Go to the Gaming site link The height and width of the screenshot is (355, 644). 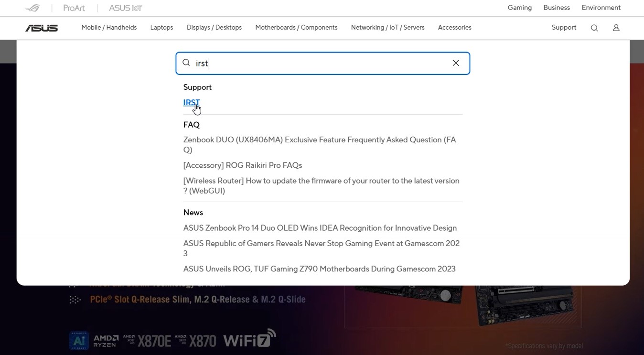coord(520,8)
